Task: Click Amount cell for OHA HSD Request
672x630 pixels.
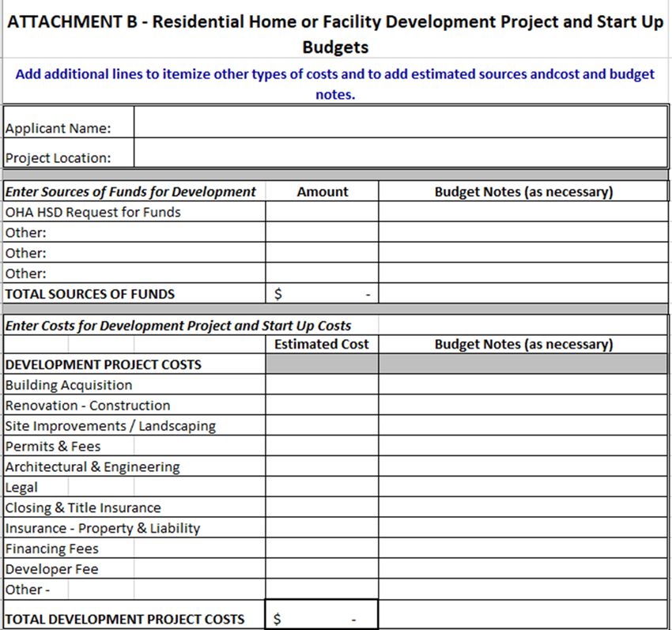Action: tap(322, 212)
